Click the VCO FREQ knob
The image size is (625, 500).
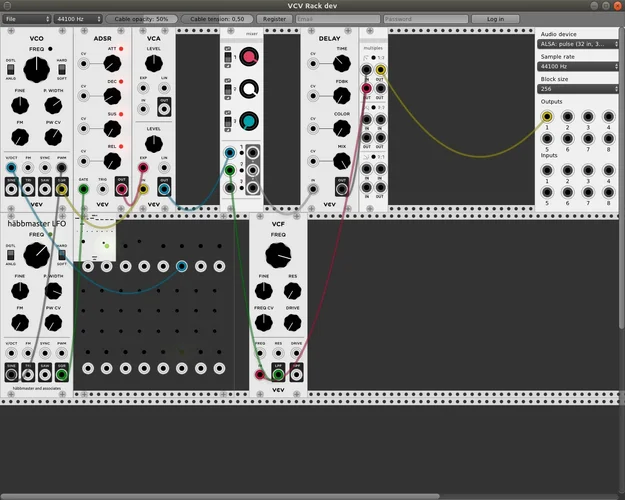(36, 69)
